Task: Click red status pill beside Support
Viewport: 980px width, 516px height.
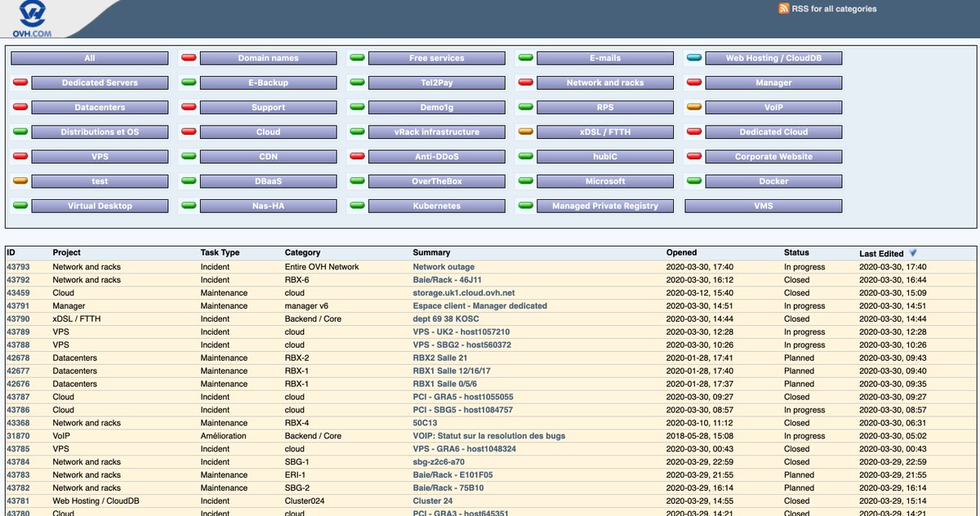Action: 189,107
